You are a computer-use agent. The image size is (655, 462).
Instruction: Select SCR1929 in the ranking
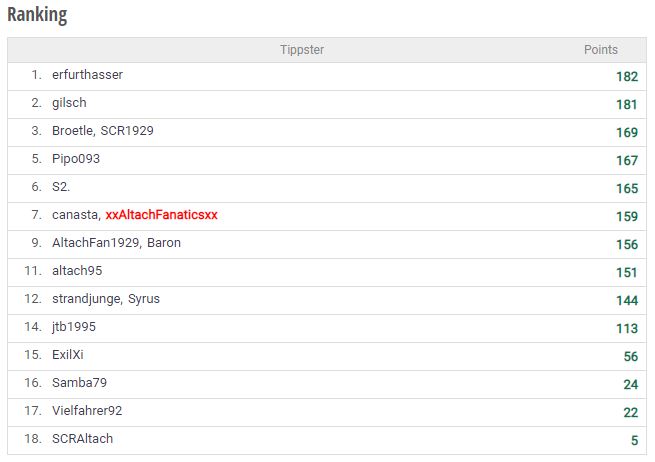[127, 131]
